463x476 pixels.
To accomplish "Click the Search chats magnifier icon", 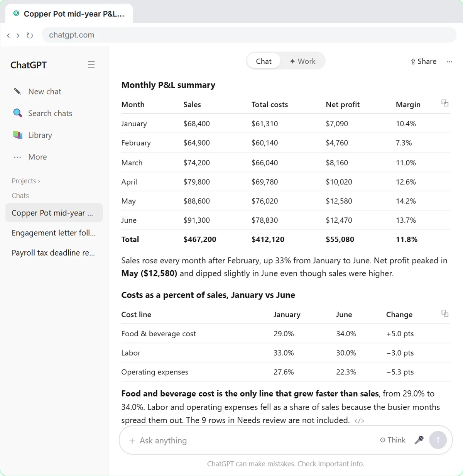I will coord(17,113).
